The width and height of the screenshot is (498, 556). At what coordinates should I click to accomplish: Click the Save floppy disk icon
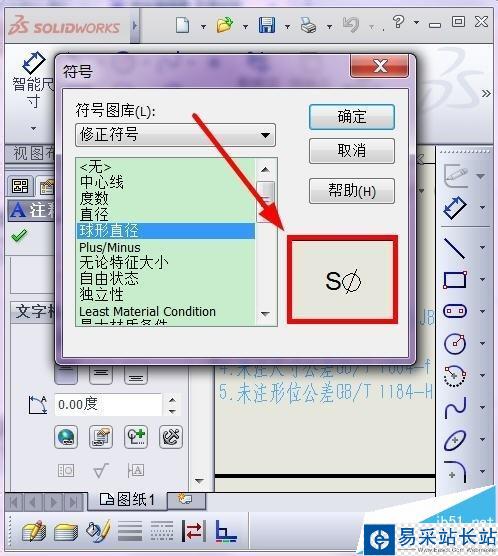pos(267,26)
